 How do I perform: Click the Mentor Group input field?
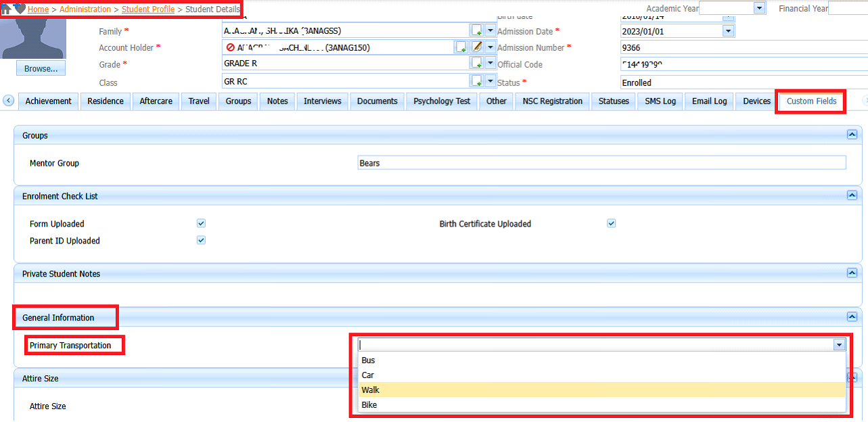pyautogui.click(x=601, y=163)
